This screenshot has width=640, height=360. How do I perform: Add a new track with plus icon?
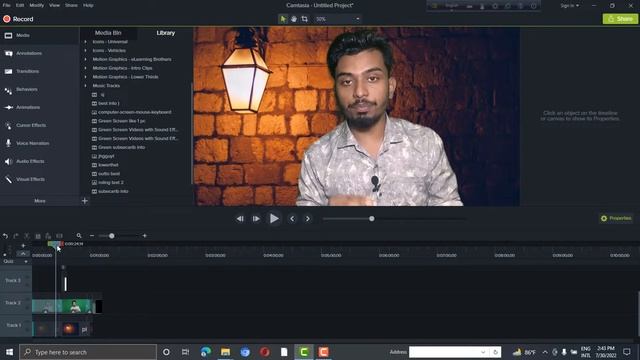(23, 246)
